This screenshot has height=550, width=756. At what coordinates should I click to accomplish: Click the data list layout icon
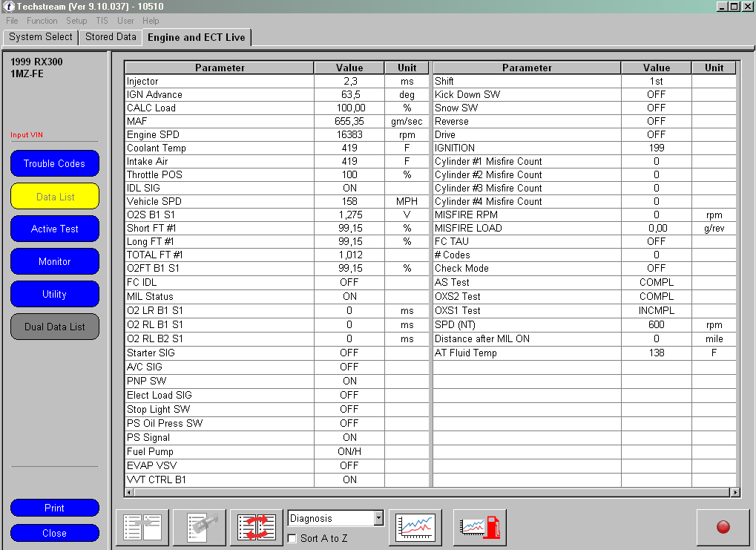point(142,527)
